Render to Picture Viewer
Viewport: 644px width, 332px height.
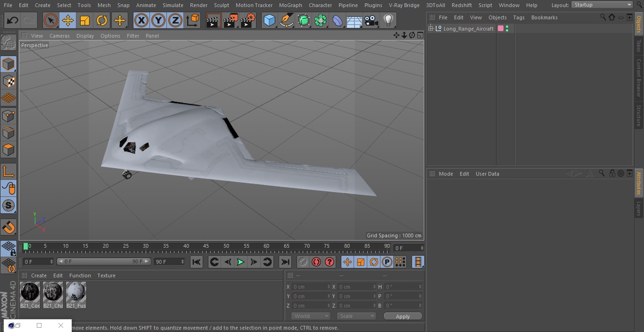tap(231, 20)
